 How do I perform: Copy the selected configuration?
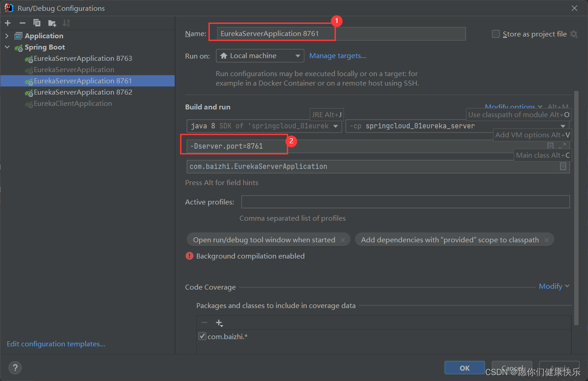[x=37, y=23]
